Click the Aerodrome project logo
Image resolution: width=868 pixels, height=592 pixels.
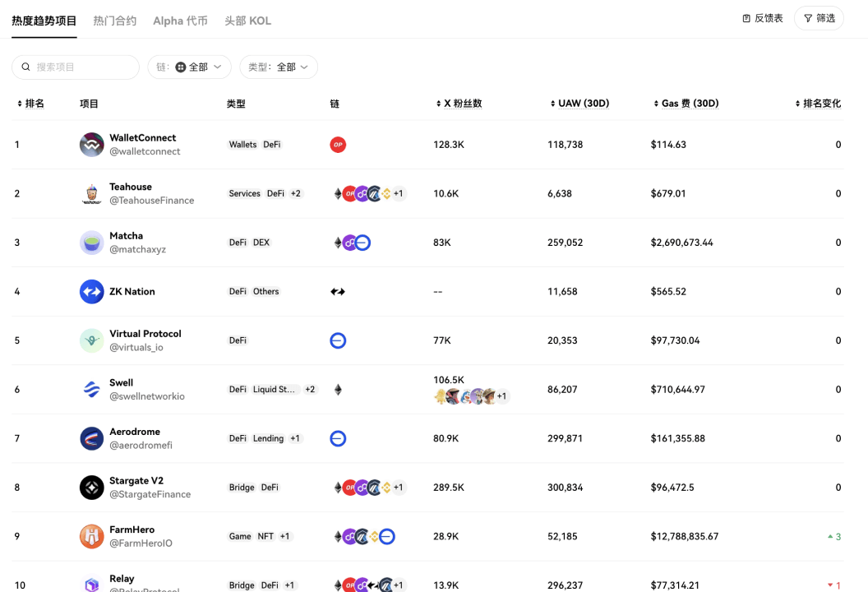(91, 438)
